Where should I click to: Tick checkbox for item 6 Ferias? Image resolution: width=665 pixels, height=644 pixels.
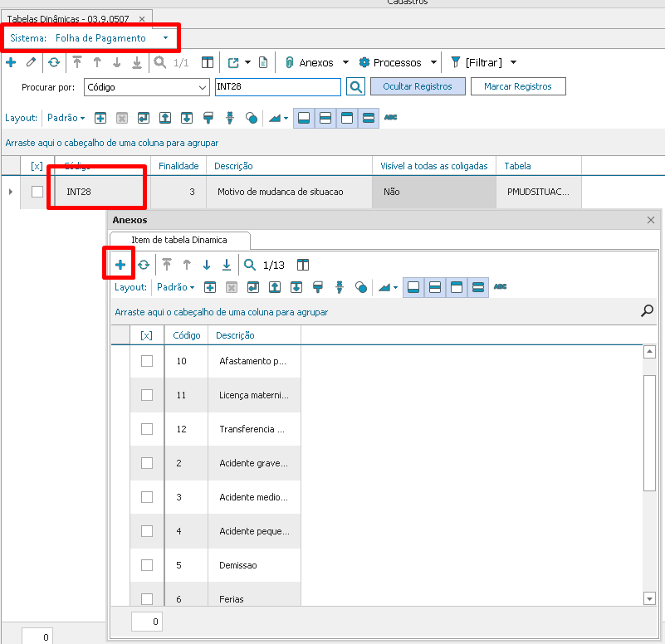point(147,599)
